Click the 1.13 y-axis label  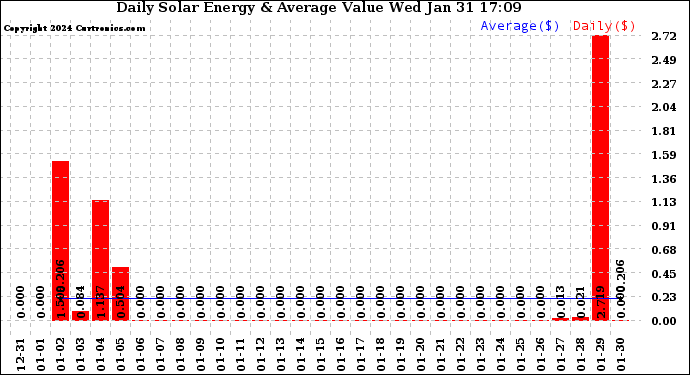(664, 202)
